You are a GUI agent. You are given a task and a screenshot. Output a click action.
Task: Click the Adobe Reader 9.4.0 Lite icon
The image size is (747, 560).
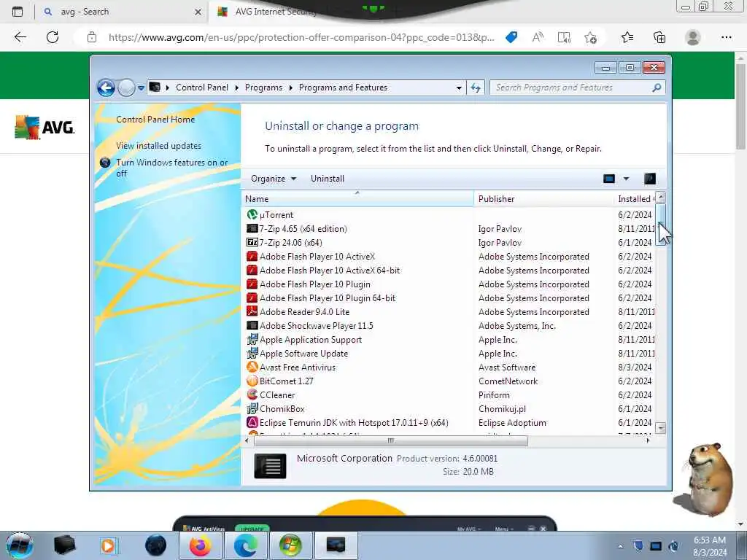[252, 311]
